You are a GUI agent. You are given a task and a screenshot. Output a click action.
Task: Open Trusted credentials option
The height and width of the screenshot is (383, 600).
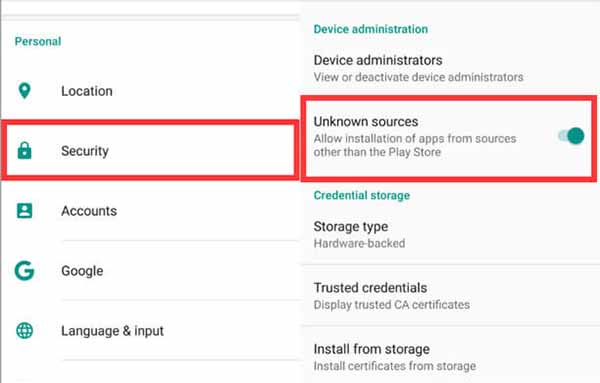click(451, 296)
